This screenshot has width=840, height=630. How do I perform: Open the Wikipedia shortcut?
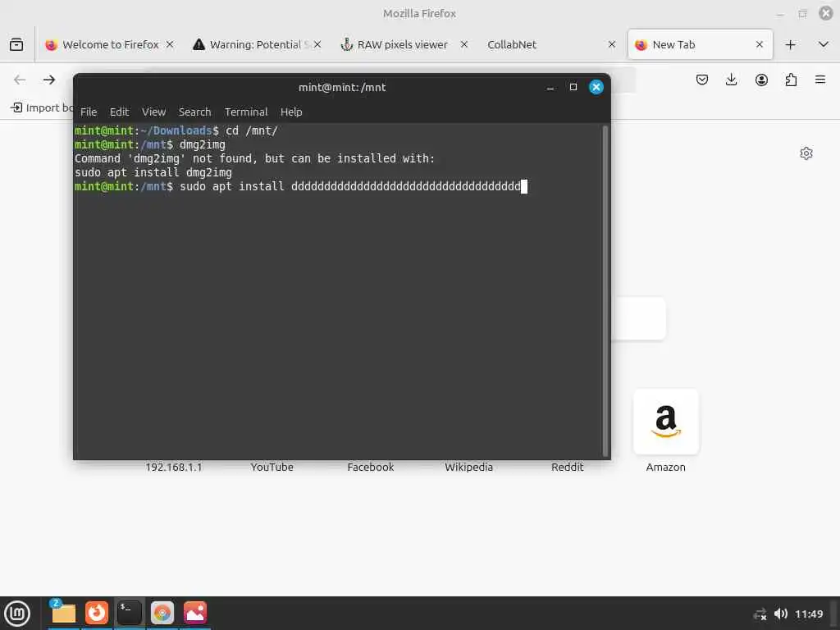[468, 467]
